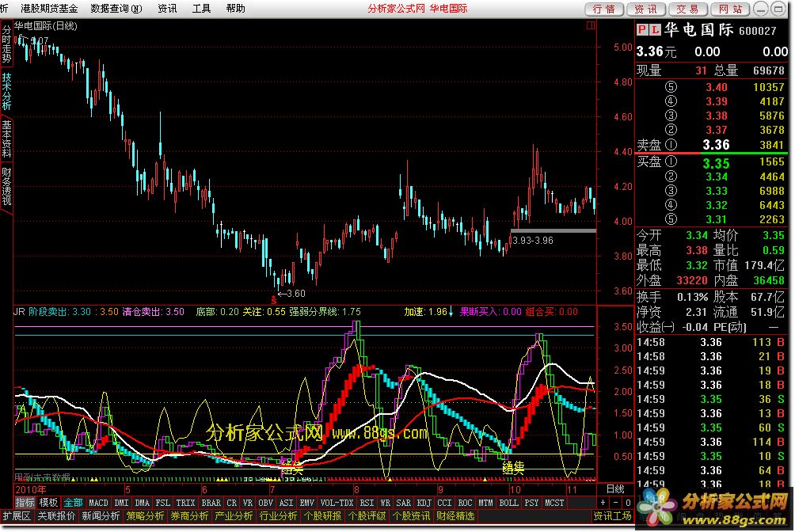Open the 个股评级 tab
The width and height of the screenshot is (795, 532).
pos(367,516)
